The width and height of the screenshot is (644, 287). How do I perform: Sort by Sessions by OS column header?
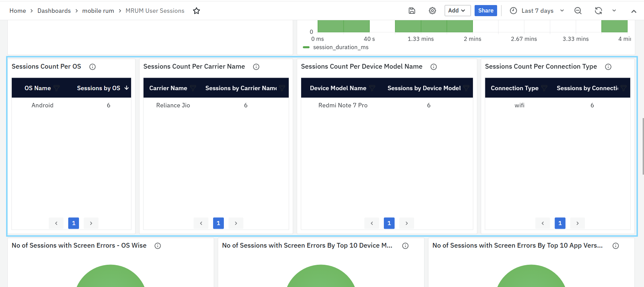coord(98,88)
